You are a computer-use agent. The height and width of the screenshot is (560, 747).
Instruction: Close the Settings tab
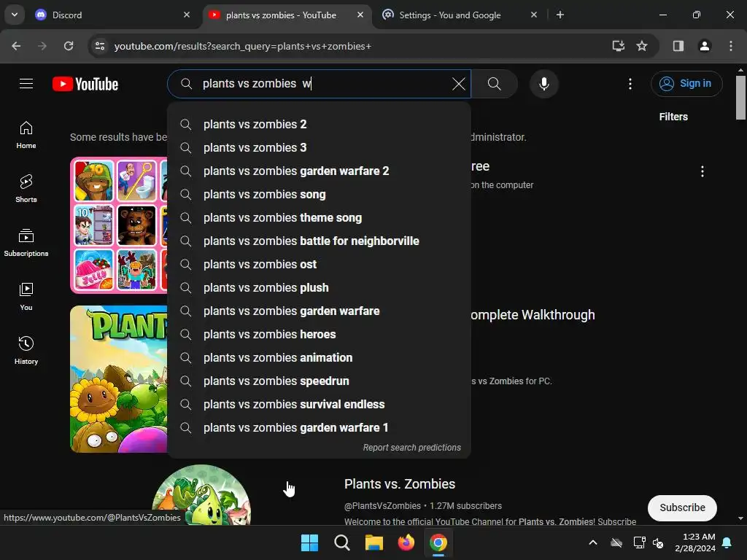pyautogui.click(x=534, y=15)
